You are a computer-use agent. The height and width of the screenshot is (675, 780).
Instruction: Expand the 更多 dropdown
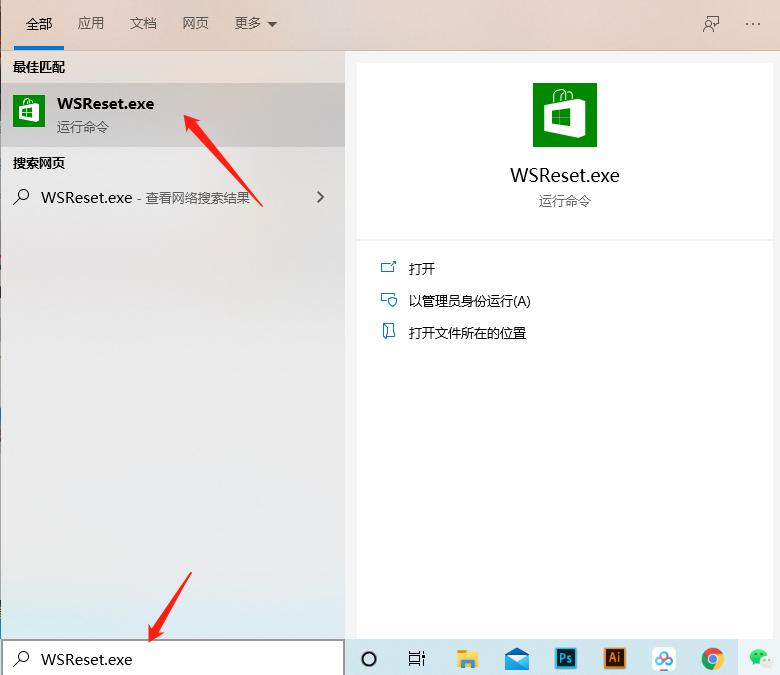255,23
